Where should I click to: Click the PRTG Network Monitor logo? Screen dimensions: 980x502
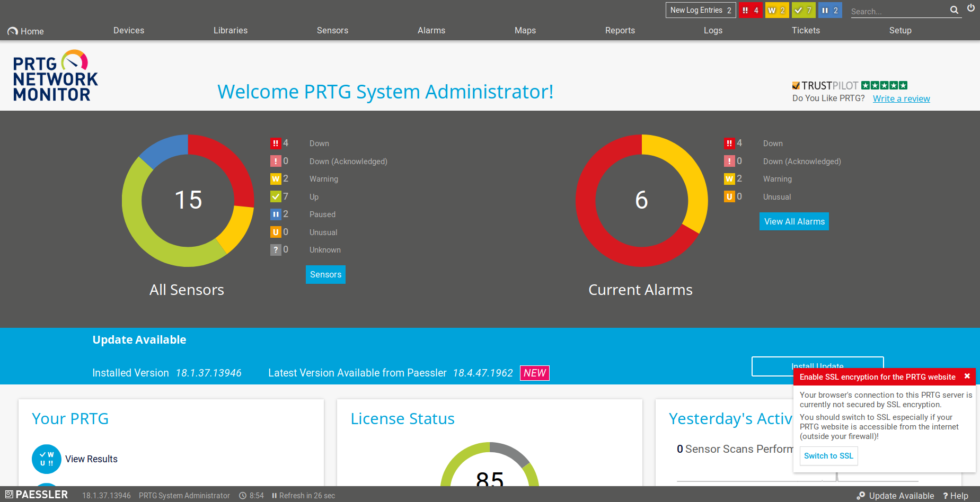point(55,76)
